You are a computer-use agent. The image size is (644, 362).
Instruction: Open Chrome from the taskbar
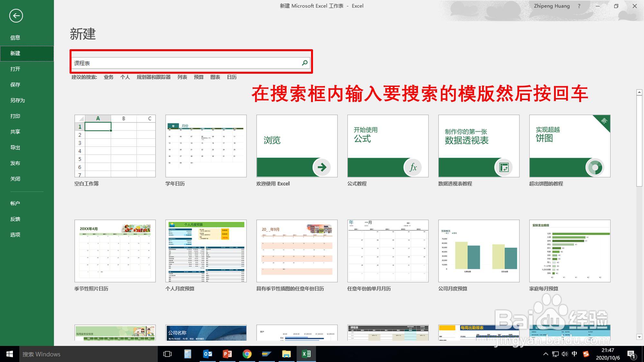pos(247,354)
